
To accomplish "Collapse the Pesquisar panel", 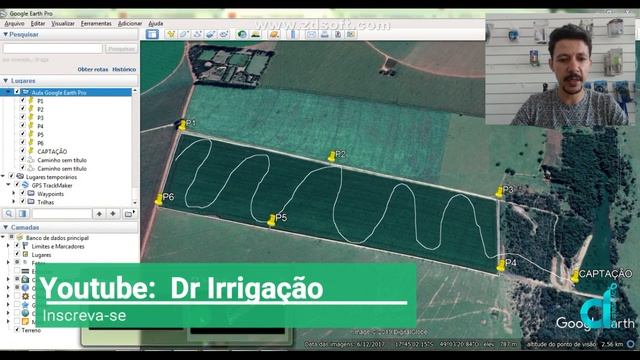I will [x=5, y=34].
